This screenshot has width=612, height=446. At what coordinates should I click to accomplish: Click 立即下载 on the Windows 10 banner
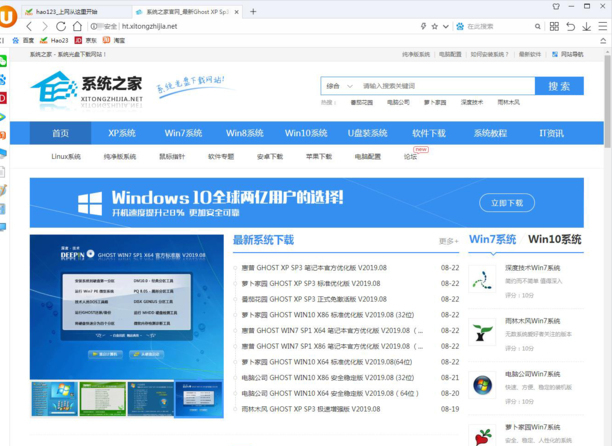[507, 203]
